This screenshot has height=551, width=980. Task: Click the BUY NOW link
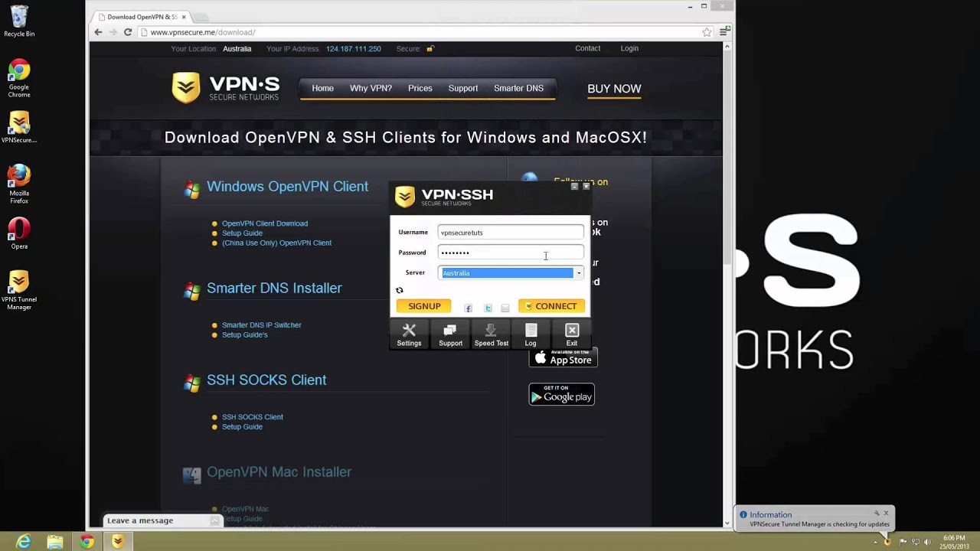(x=614, y=89)
